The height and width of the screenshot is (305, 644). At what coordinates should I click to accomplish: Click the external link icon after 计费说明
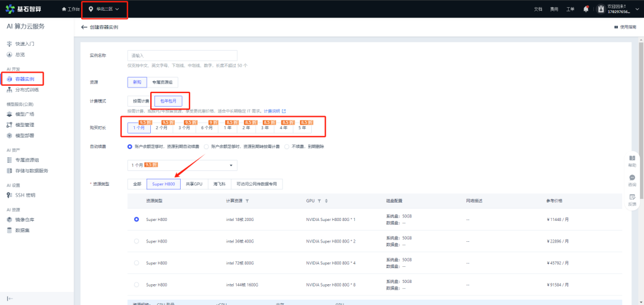click(283, 111)
